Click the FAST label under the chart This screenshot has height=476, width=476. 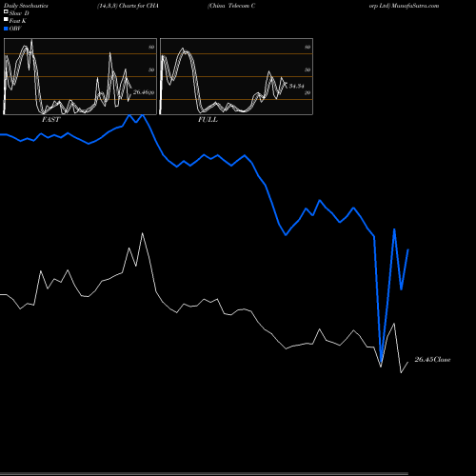coord(50,120)
